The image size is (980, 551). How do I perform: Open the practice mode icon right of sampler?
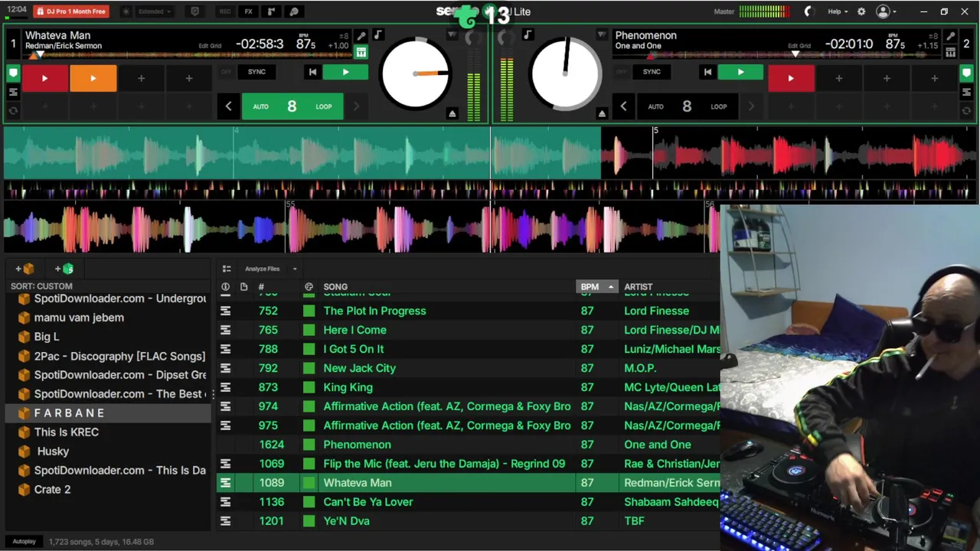294,11
